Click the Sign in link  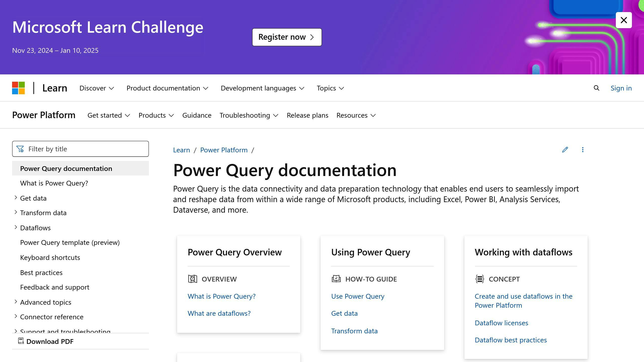(621, 88)
